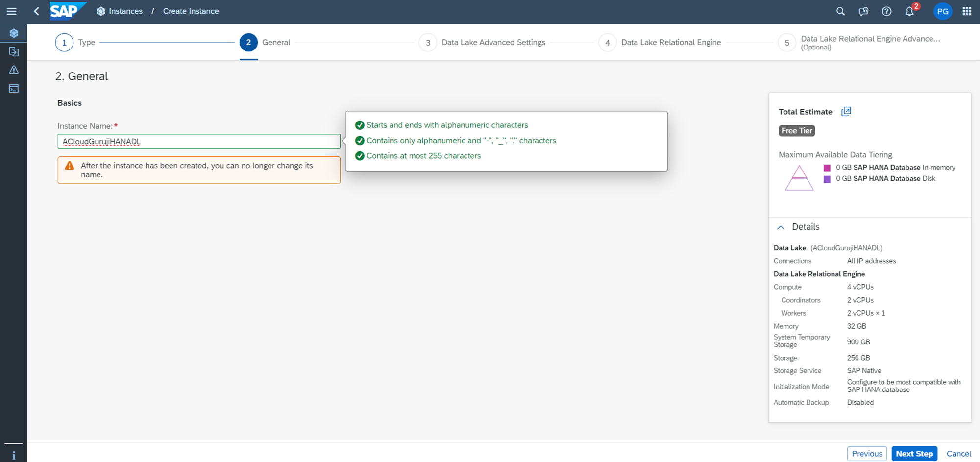Open the alerts warning icon in sidebar
The image size is (980, 462).
[x=14, y=70]
